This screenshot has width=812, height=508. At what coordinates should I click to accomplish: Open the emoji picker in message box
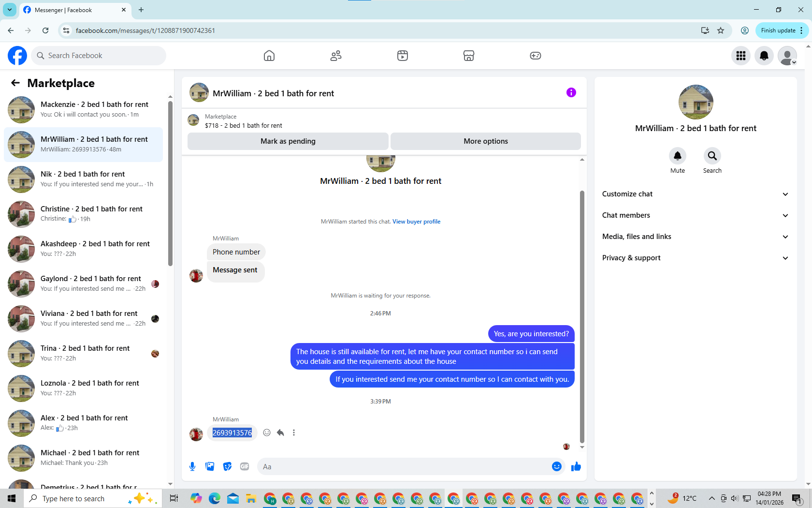tap(557, 466)
